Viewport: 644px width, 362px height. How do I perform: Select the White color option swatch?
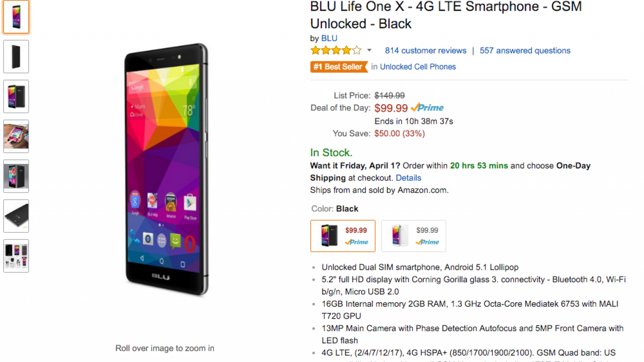pos(414,236)
